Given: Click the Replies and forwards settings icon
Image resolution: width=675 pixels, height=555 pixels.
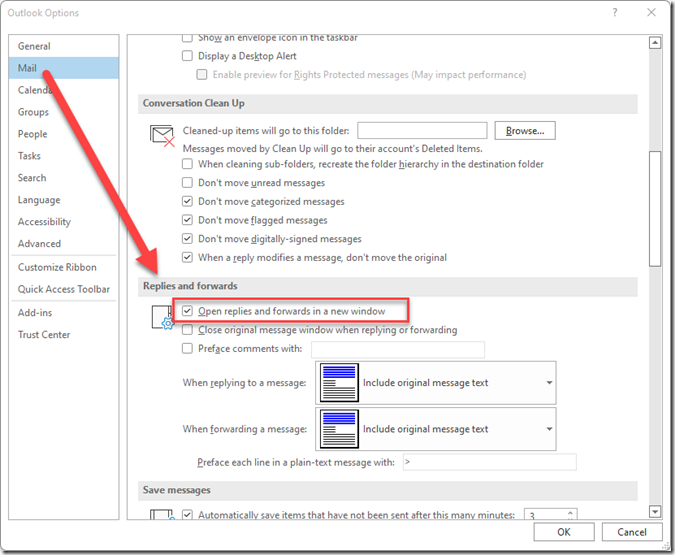Looking at the screenshot, I should point(162,318).
